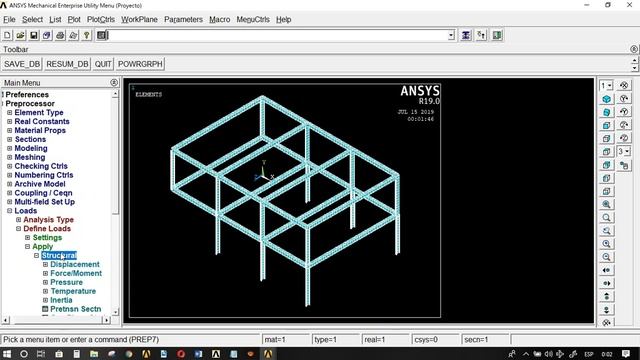
Task: Open Windows Start button
Action: (x=7, y=354)
